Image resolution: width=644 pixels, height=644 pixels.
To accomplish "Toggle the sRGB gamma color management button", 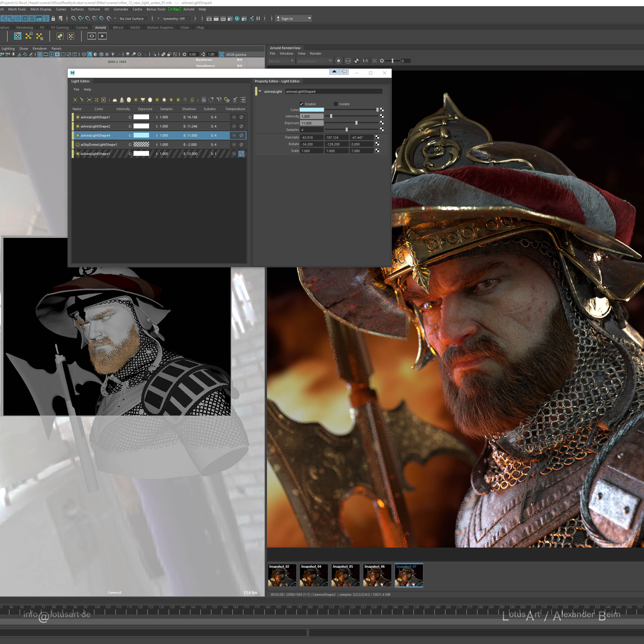I will [222, 54].
